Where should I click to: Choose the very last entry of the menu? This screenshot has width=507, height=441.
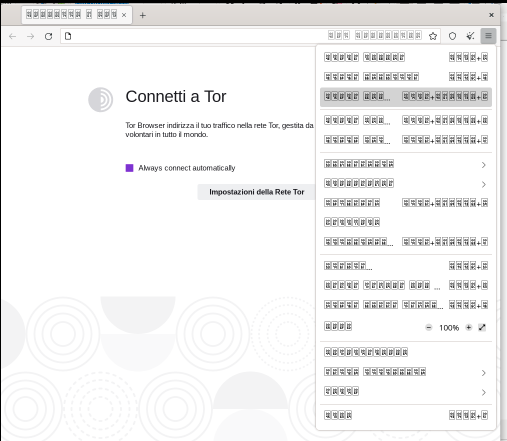[406, 416]
